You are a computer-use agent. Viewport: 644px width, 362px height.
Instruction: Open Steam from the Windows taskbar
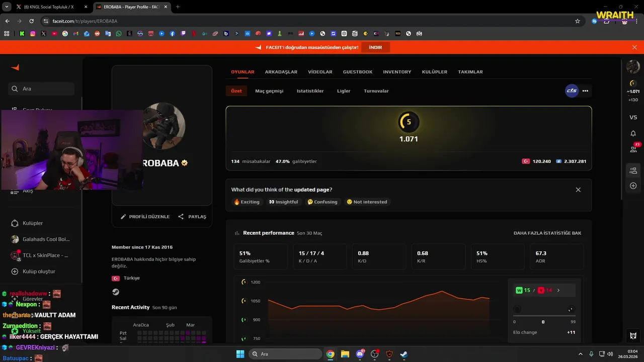click(x=404, y=354)
